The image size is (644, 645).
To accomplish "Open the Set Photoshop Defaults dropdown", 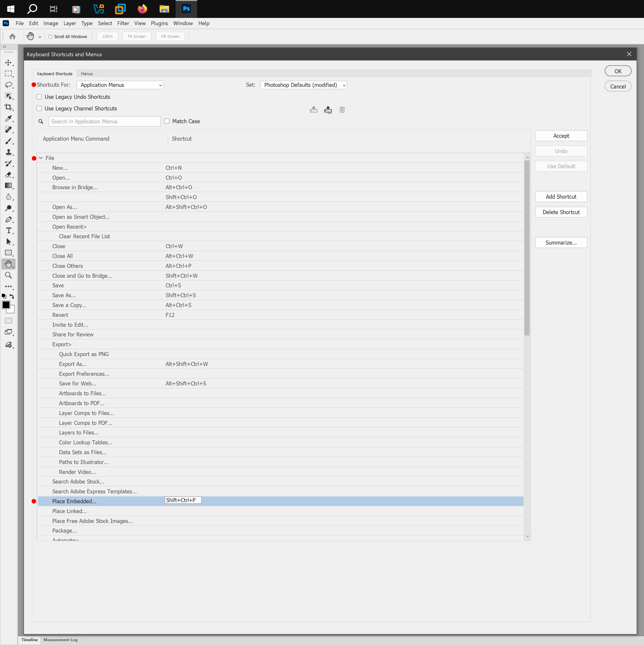I will 303,85.
